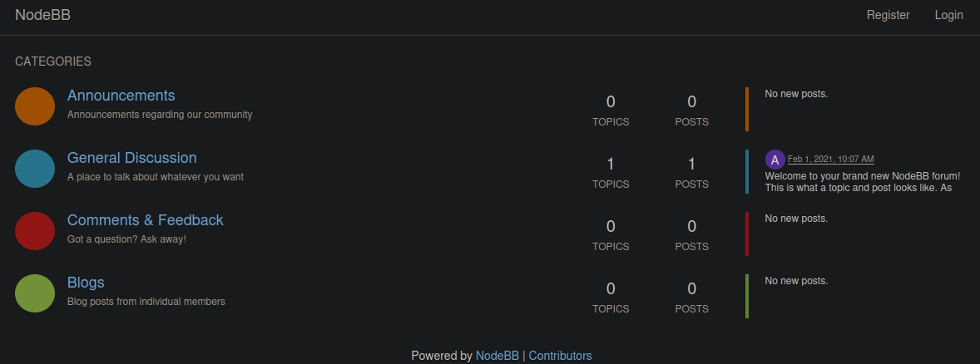980x364 pixels.
Task: Open the Announcements category
Action: point(121,96)
